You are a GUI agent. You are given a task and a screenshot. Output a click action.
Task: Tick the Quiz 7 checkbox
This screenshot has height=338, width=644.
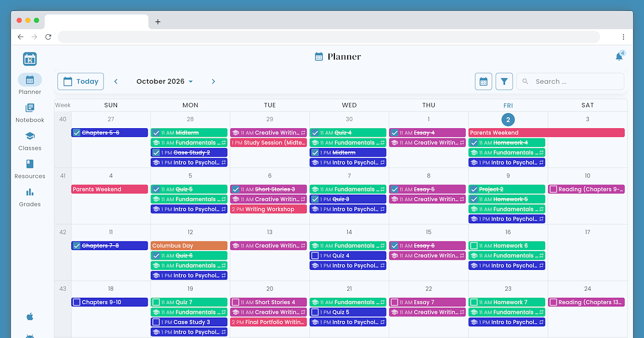156,302
